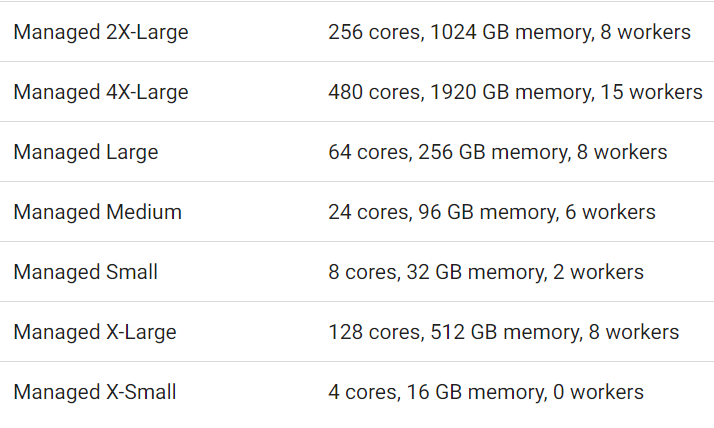Click the '1024 GB memory' text
The height and width of the screenshot is (428, 714).
(x=512, y=32)
